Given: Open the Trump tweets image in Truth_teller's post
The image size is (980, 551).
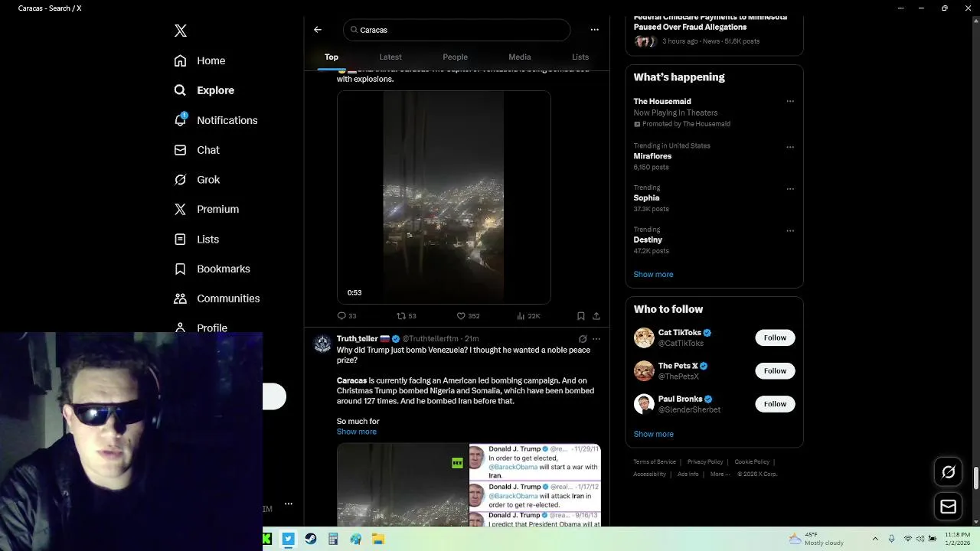Looking at the screenshot, I should tap(535, 485).
